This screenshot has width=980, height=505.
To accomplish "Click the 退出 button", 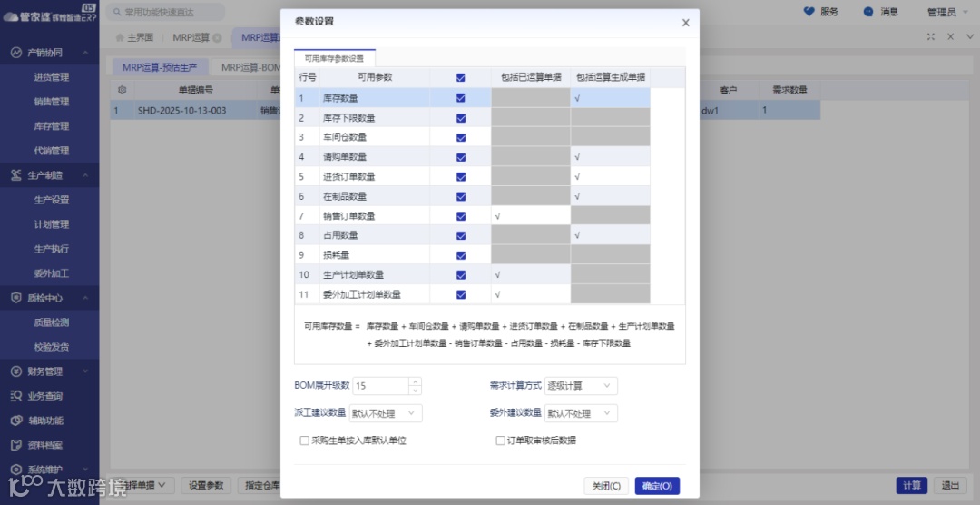I will [950, 485].
